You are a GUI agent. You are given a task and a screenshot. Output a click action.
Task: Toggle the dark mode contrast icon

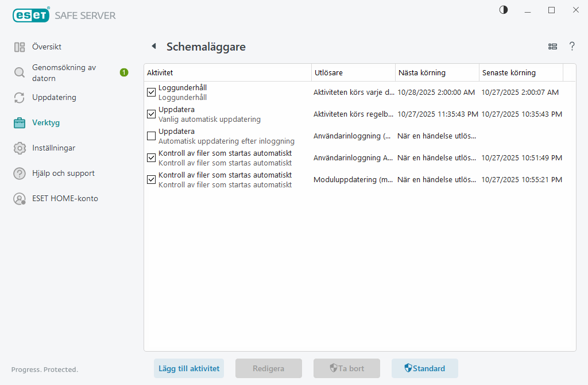(x=503, y=10)
